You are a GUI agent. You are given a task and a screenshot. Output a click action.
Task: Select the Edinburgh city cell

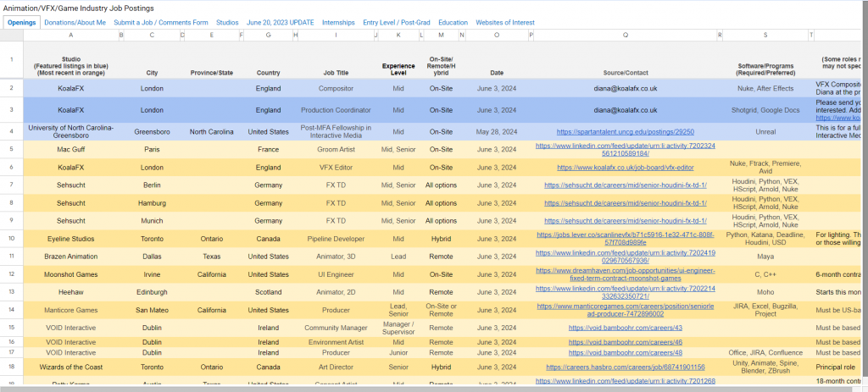[152, 292]
